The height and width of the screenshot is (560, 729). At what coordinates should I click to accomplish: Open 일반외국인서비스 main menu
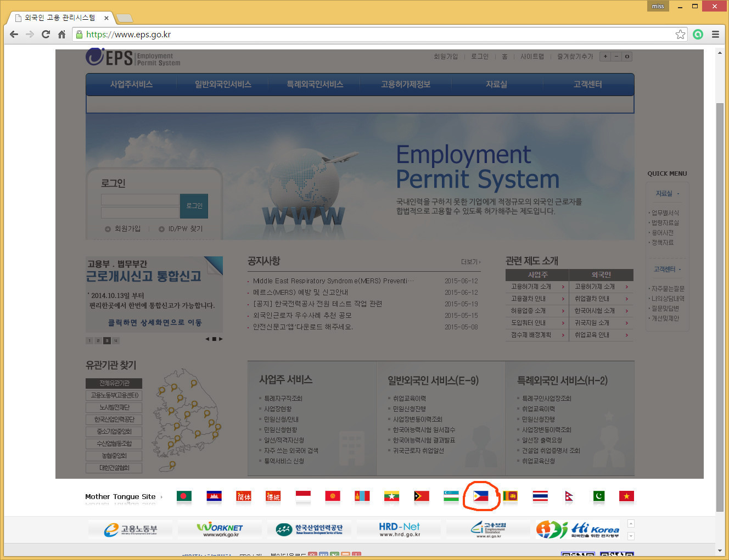[223, 84]
